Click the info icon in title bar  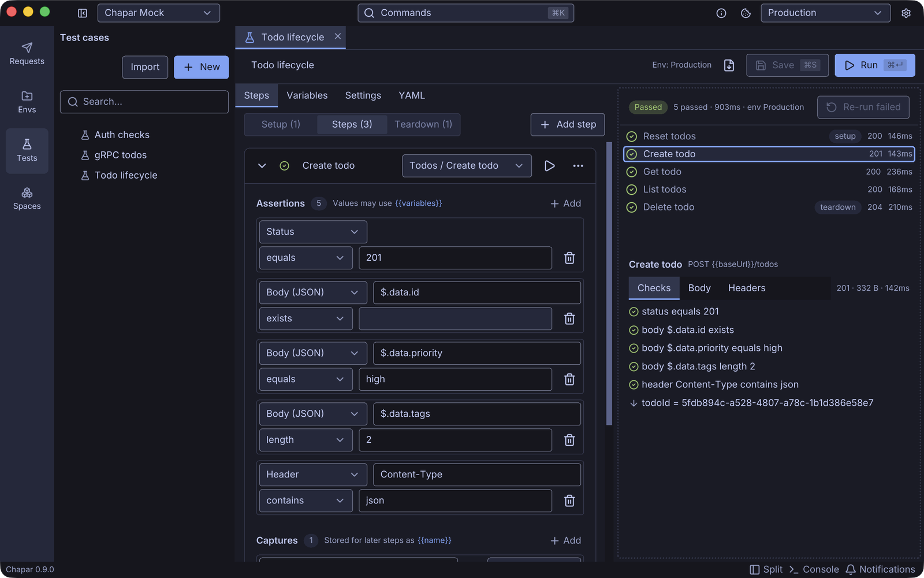tap(721, 13)
